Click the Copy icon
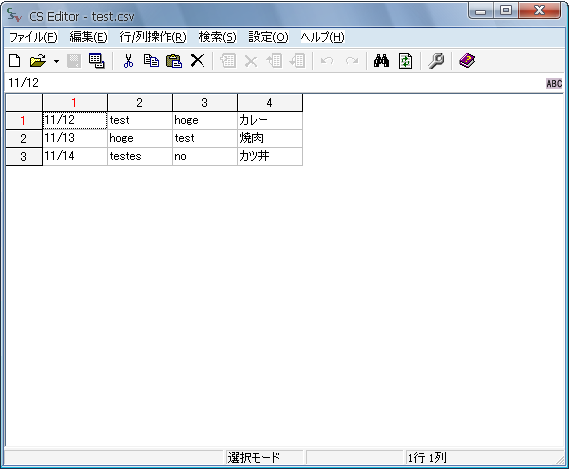569x469 pixels. click(x=151, y=61)
